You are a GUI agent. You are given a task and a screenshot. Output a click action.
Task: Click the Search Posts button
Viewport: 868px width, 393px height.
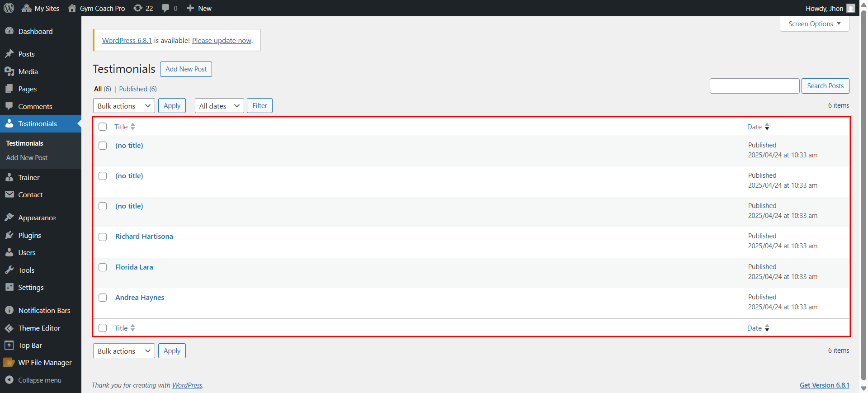pos(825,86)
